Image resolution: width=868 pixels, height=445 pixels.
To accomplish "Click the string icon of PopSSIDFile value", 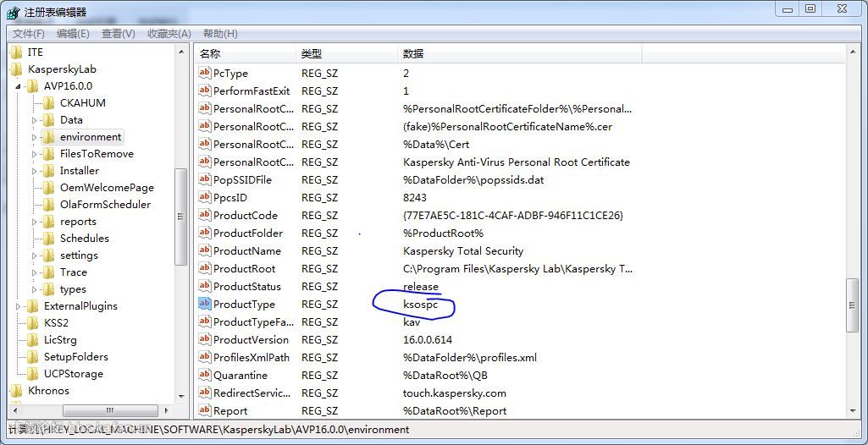I will click(x=204, y=179).
